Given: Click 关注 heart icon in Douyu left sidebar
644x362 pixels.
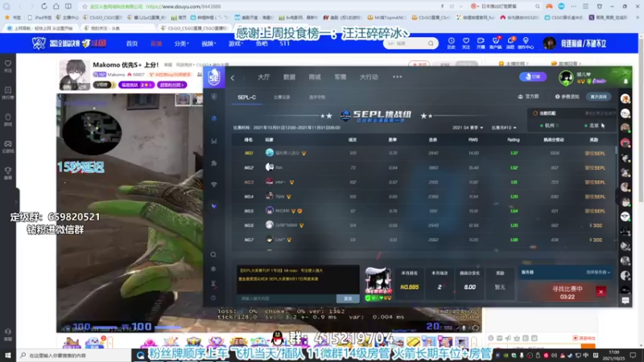Looking at the screenshot, I should tap(8, 66).
